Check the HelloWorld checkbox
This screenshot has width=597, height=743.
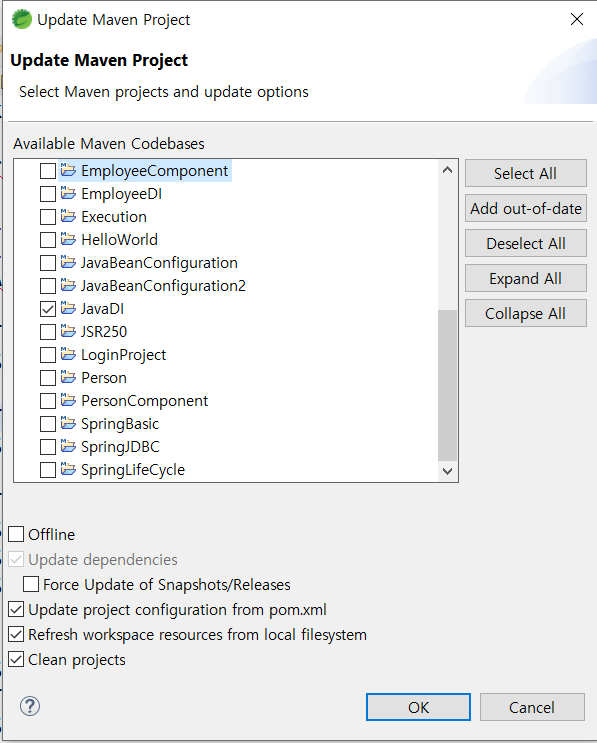(48, 240)
